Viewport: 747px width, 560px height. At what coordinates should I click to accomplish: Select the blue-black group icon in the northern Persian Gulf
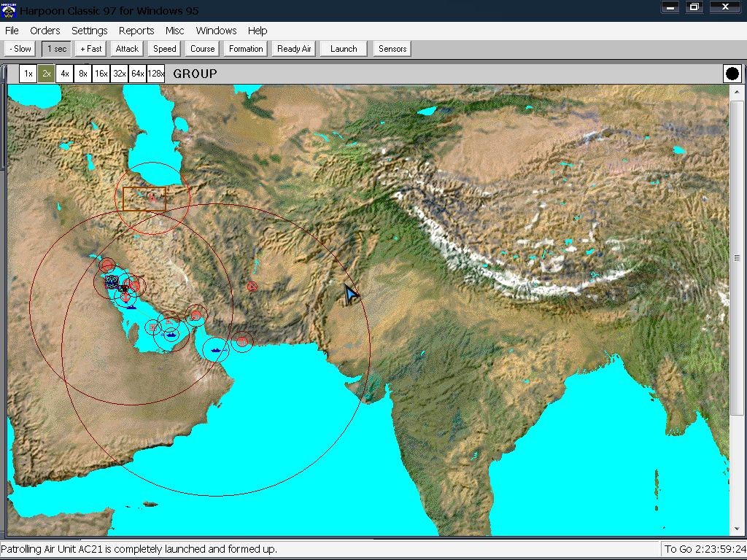coord(112,281)
